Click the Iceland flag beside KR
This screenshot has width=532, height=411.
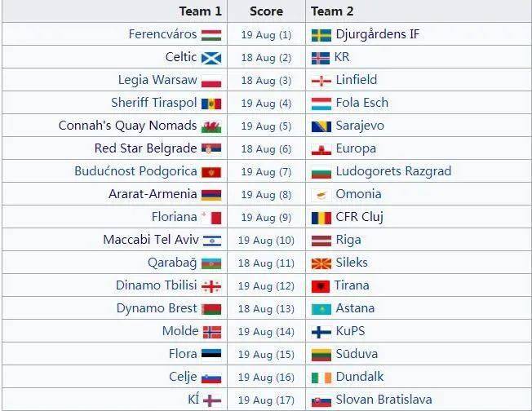point(321,58)
